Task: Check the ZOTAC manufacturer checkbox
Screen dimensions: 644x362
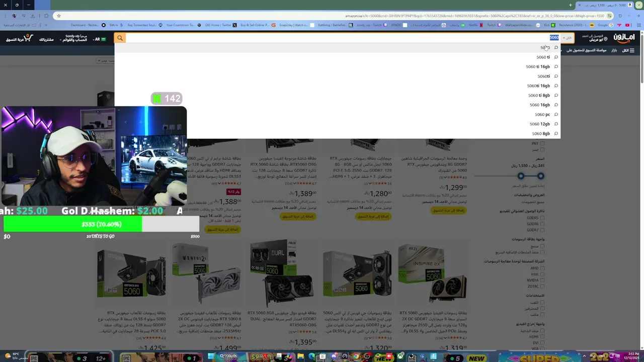Action: [x=542, y=287]
